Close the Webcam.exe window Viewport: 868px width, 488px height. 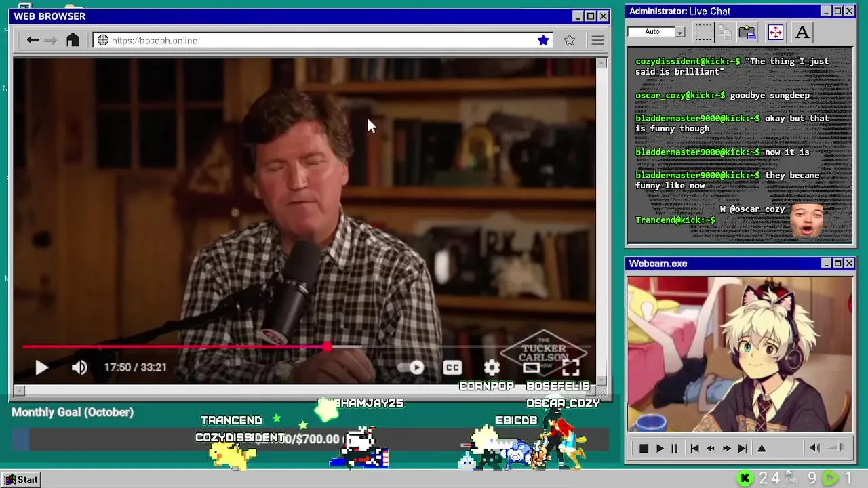[849, 263]
